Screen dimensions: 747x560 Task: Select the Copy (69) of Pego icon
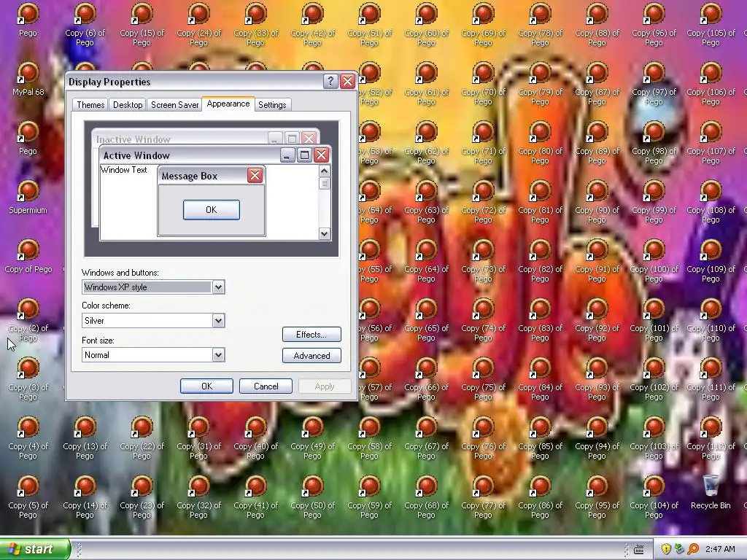coord(483,24)
